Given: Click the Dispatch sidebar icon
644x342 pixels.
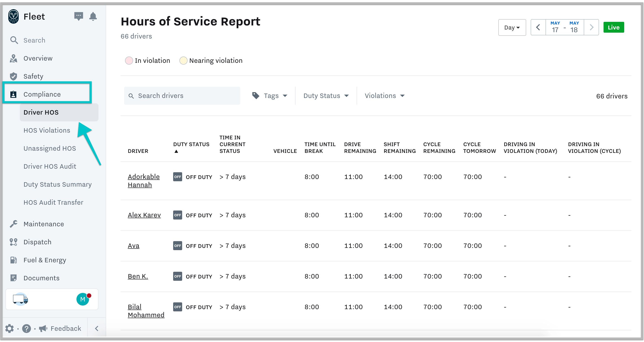Looking at the screenshot, I should click(x=13, y=242).
